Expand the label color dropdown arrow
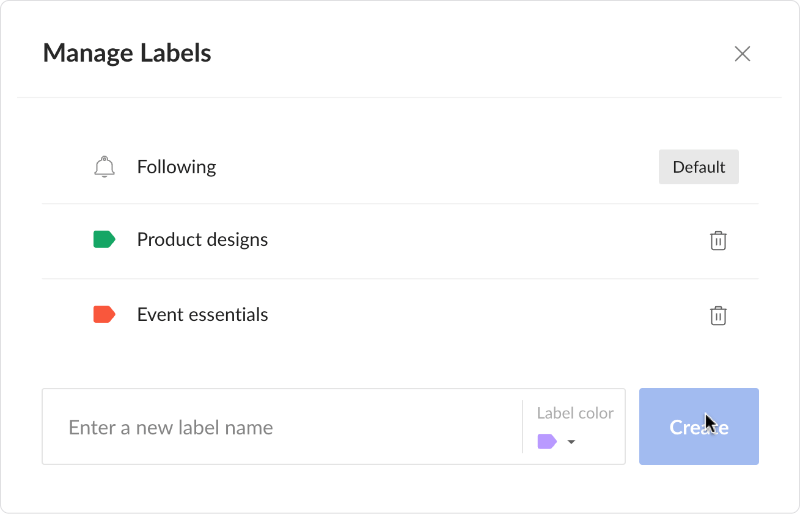 point(571,442)
